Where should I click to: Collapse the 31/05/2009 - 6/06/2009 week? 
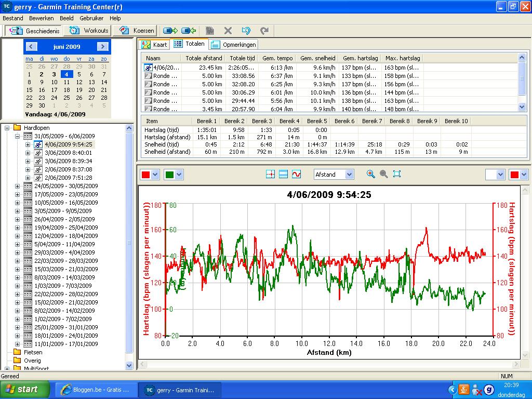(17, 137)
